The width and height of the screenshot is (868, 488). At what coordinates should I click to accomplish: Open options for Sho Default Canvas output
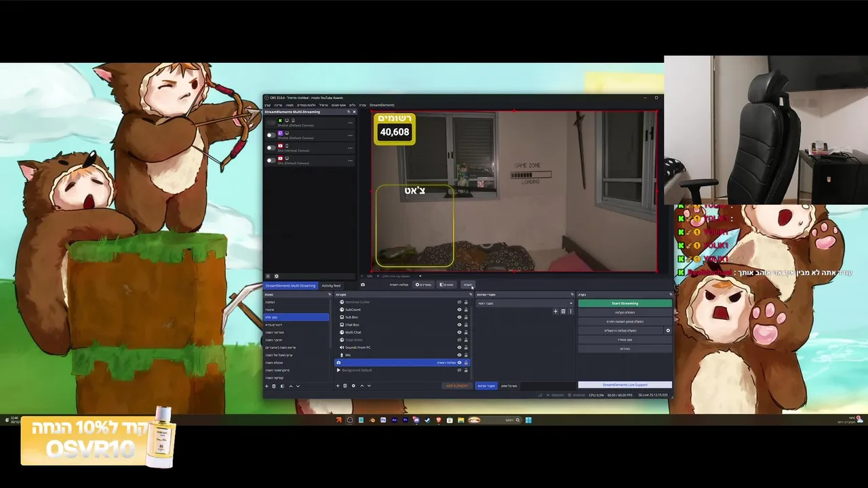click(350, 161)
